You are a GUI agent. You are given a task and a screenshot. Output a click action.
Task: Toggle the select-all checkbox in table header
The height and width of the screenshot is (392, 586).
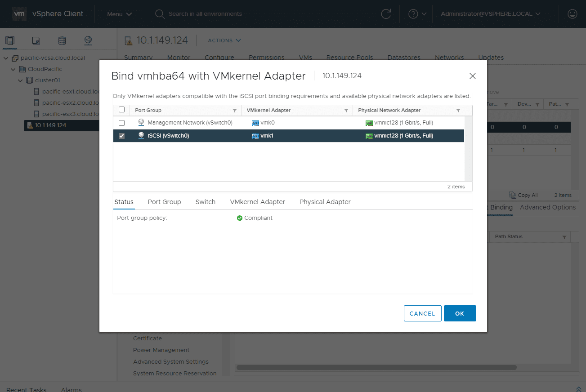point(121,110)
